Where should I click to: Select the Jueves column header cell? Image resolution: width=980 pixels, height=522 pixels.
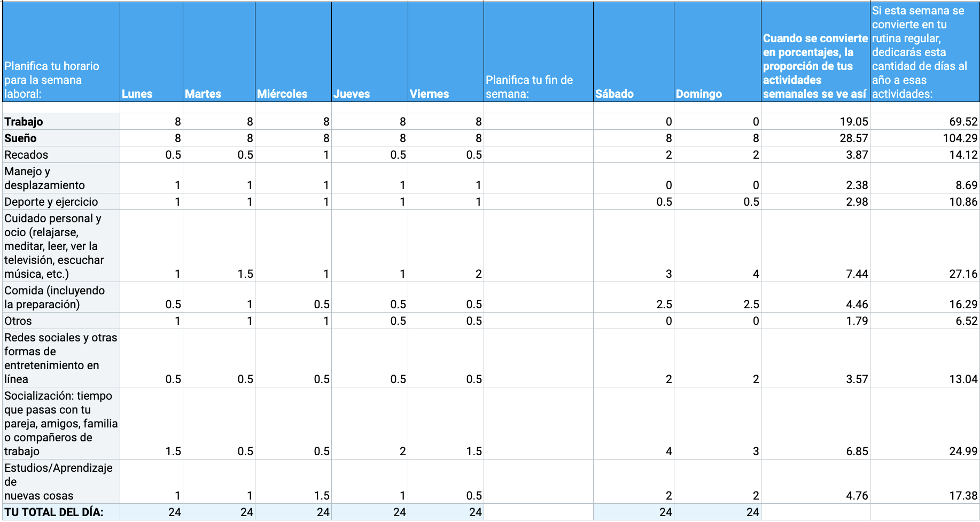[370, 51]
